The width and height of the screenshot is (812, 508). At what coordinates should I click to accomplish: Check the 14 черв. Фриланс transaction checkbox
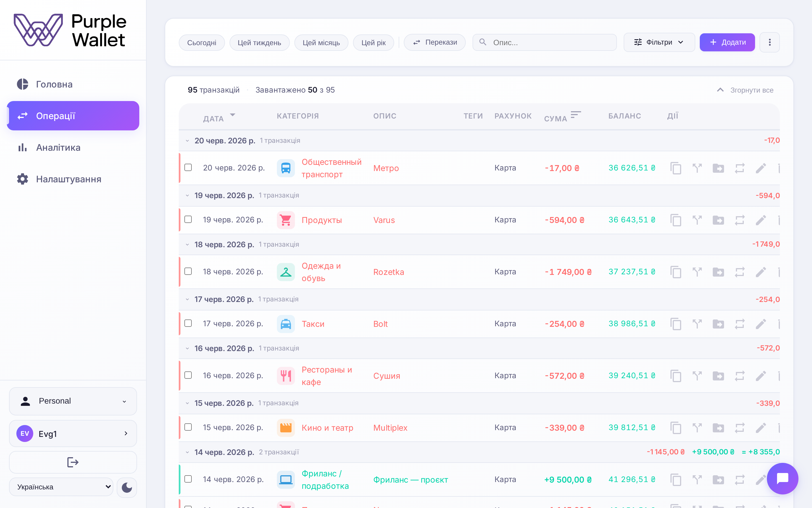[x=188, y=479]
